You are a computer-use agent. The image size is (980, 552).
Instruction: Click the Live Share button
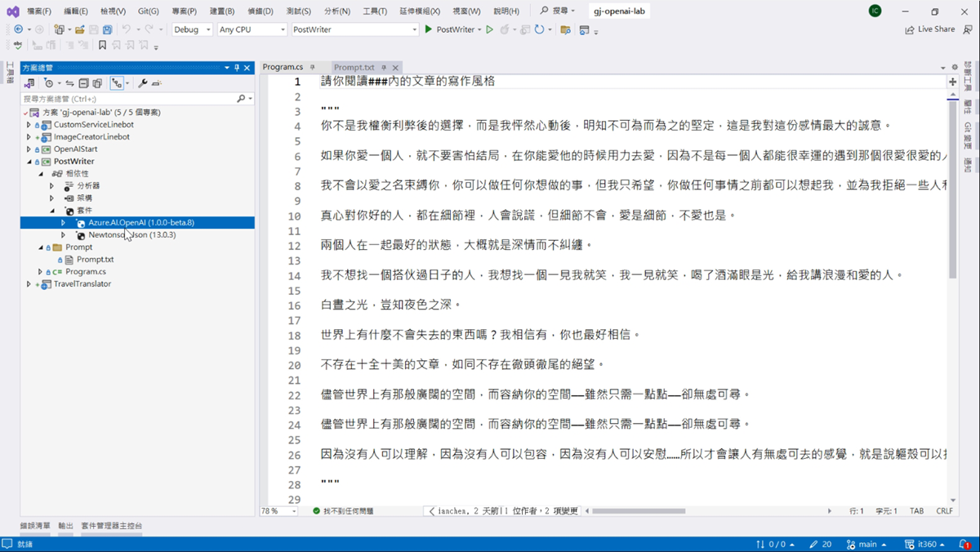(x=929, y=29)
